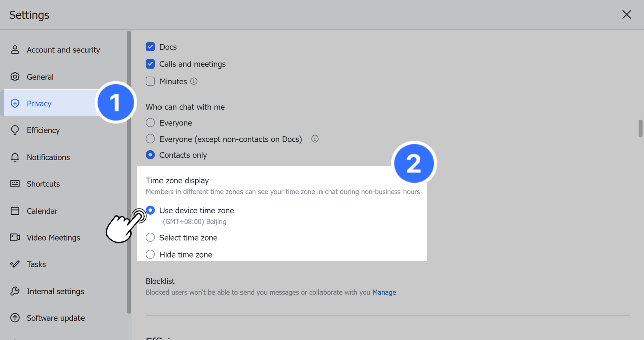This screenshot has width=644, height=340.
Task: Click the General gear icon
Action: tap(15, 77)
